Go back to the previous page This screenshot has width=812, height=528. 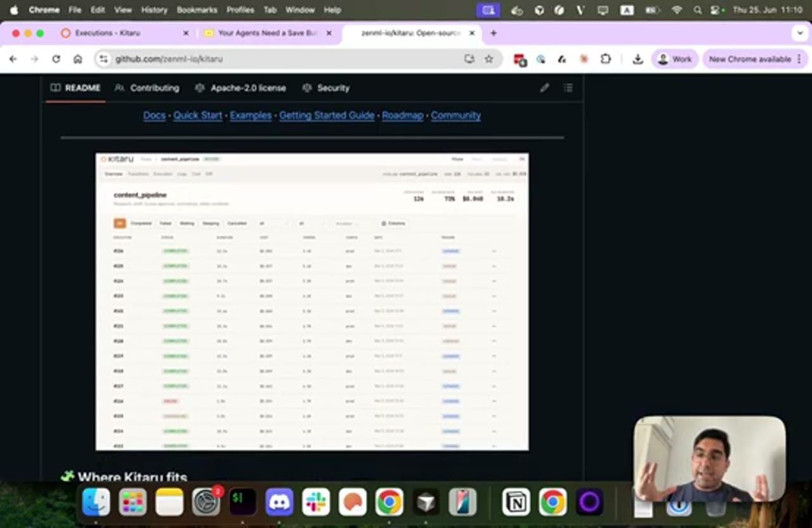13,59
